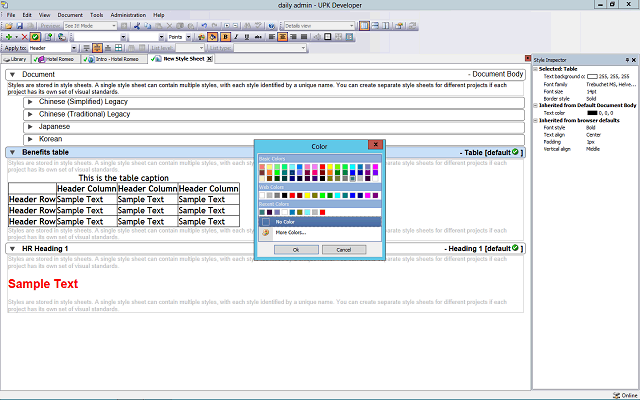Viewport: 640px width, 400px height.
Task: Expand the Chinese (Simplified) Legacy section
Action: 31,101
